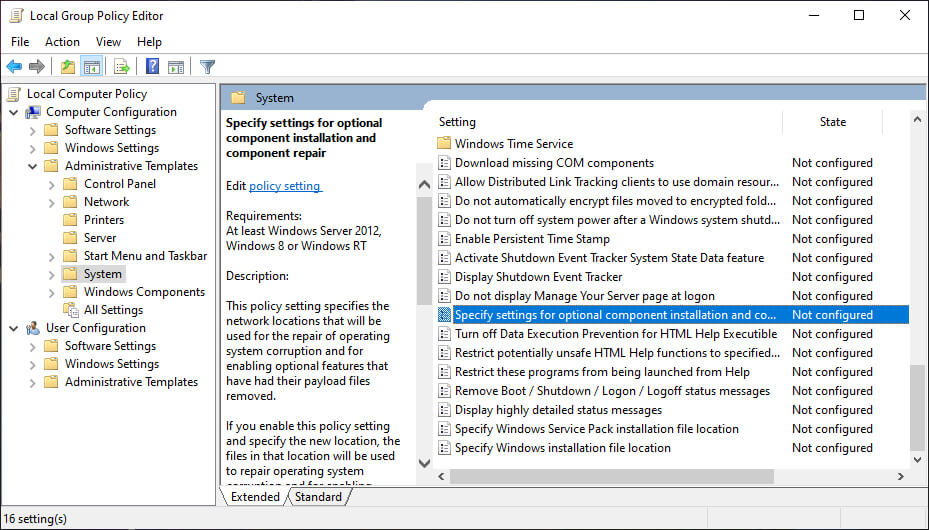Click the horizontal scrollbar thumb in settings list
Viewport: 929px width, 530px height.
point(611,476)
